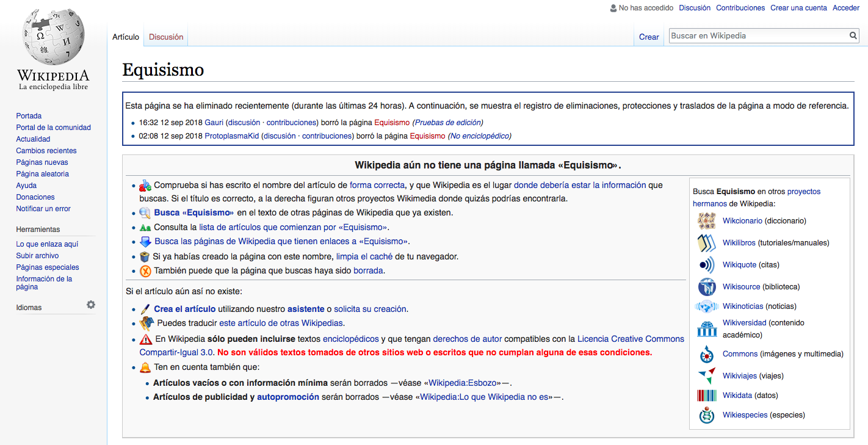Open the Discusión tab
The width and height of the screenshot is (868, 445).
166,37
